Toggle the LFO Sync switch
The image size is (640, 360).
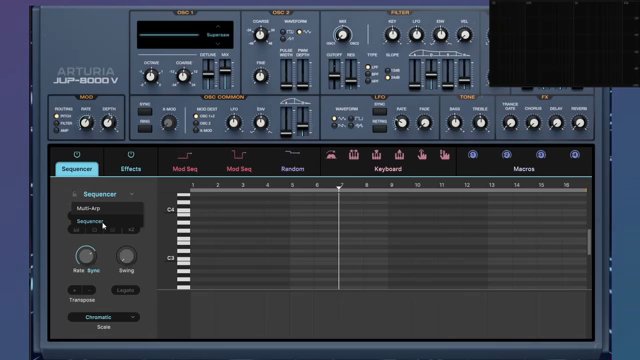tap(379, 111)
